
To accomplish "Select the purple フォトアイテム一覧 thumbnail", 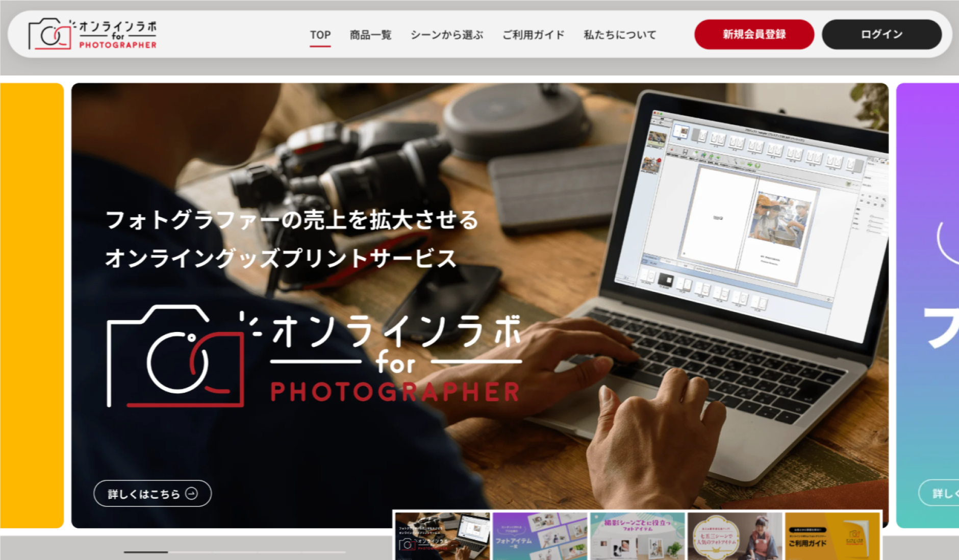I will coord(540,536).
